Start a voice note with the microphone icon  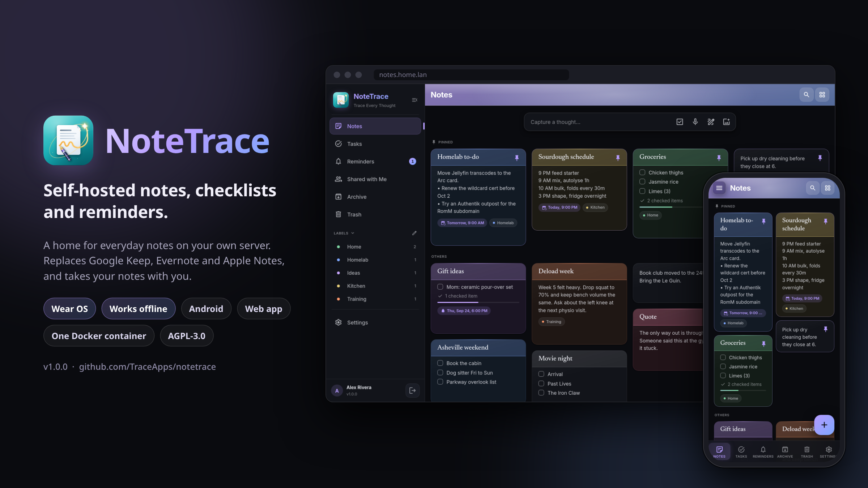pos(695,122)
